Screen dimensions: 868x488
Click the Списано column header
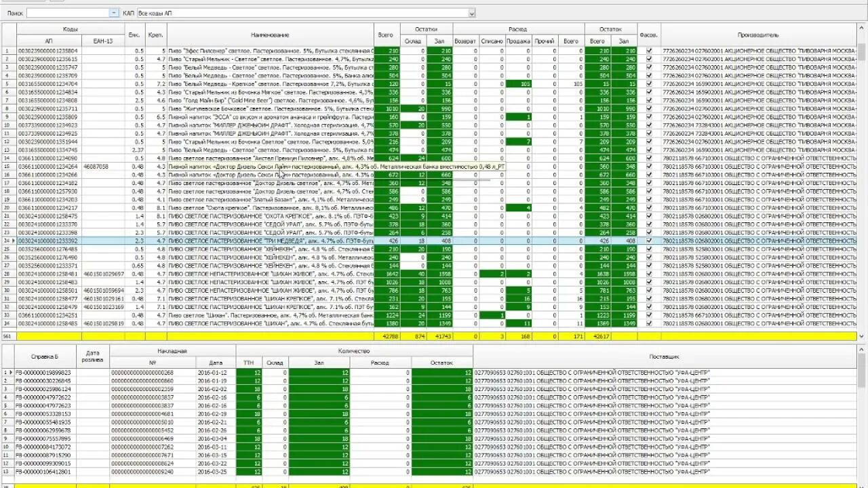(x=492, y=41)
